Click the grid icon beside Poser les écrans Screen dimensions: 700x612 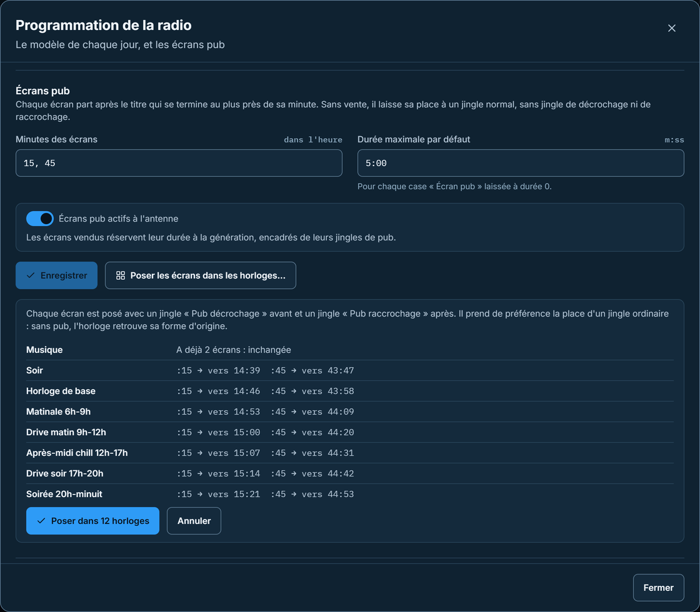point(121,275)
